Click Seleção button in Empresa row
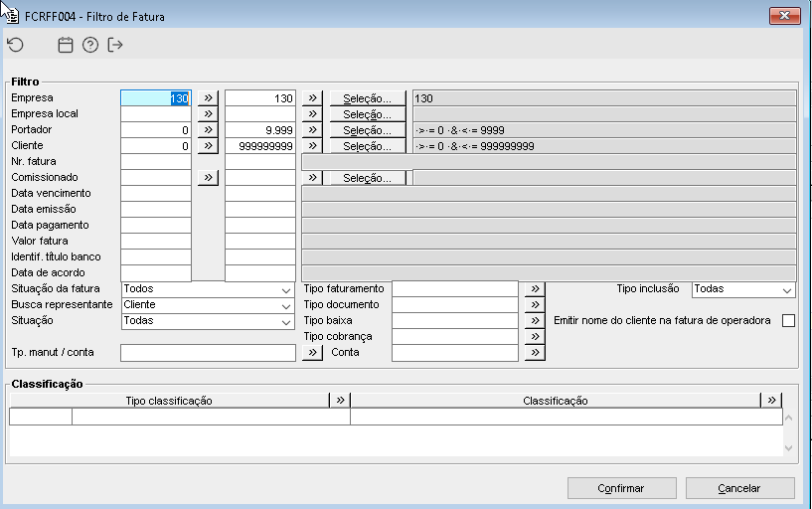This screenshot has width=812, height=509. point(368,98)
